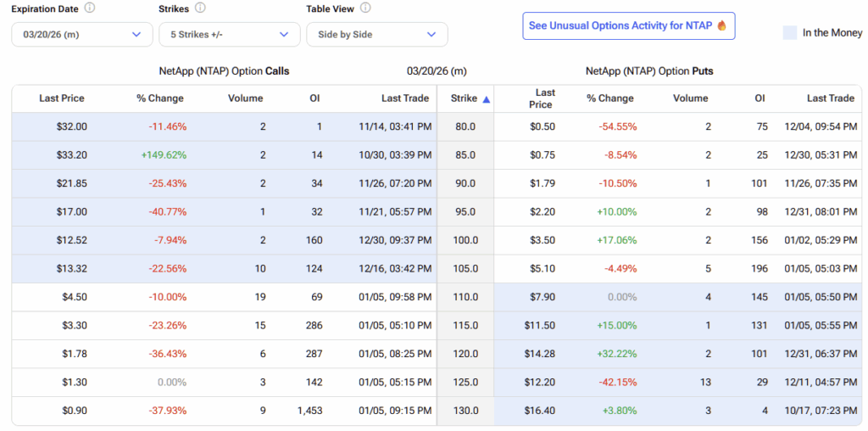Screen dimensions: 868x431
Task: Click info icon beside Expiration Date
Action: pyautogui.click(x=90, y=8)
